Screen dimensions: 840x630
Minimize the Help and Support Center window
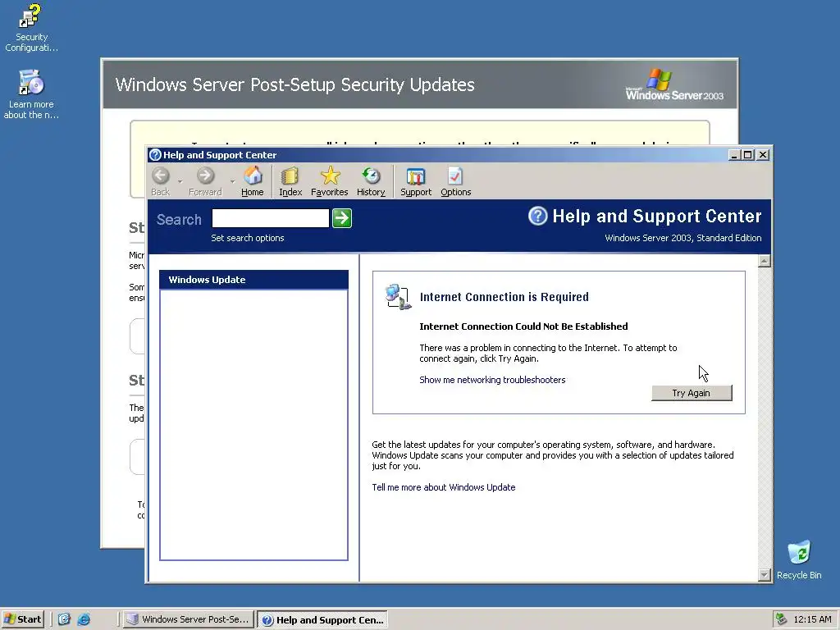[x=734, y=155]
